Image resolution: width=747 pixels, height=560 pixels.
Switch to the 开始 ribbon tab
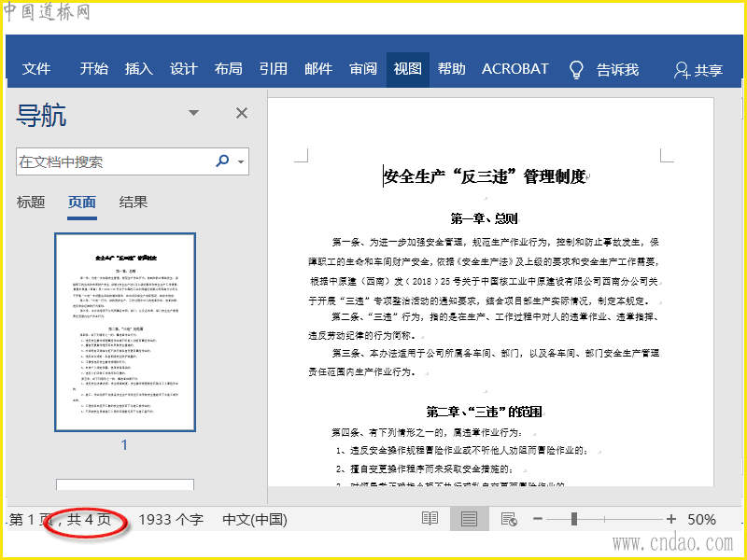tap(94, 69)
